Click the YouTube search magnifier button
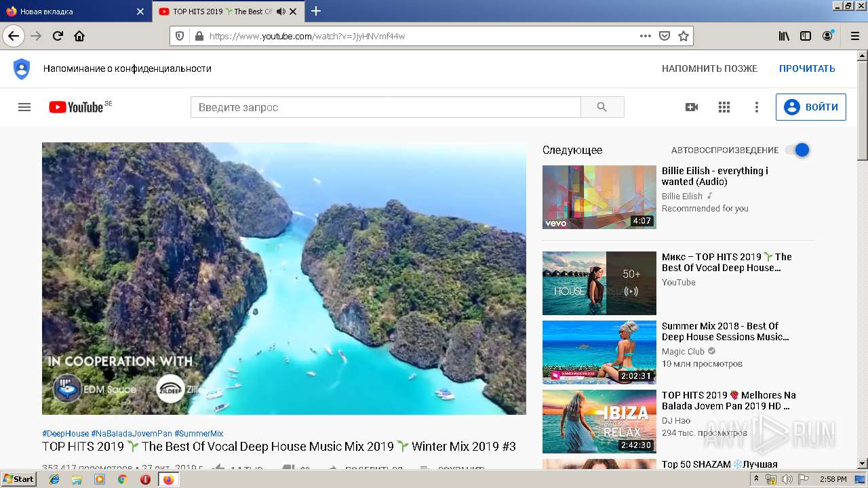This screenshot has width=868, height=488. click(602, 107)
